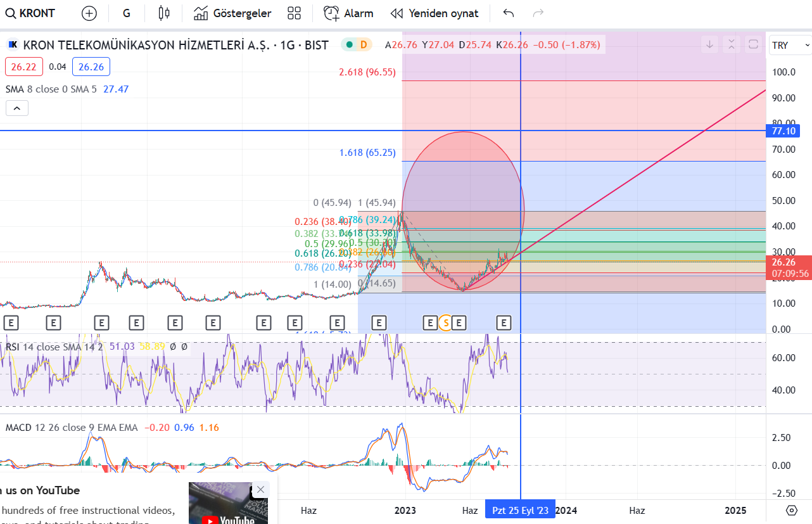Image resolution: width=812 pixels, height=524 pixels.
Task: Click the 77.10 horizontal line price label
Action: 783,131
